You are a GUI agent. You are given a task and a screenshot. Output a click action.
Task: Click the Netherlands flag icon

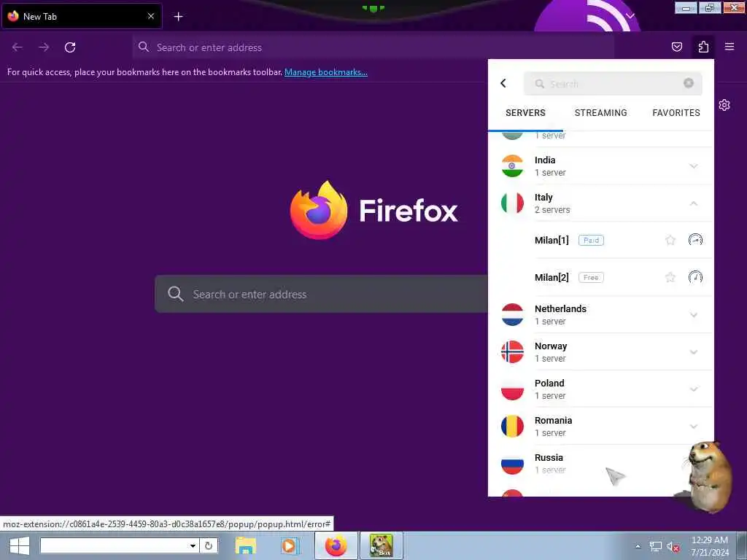512,314
